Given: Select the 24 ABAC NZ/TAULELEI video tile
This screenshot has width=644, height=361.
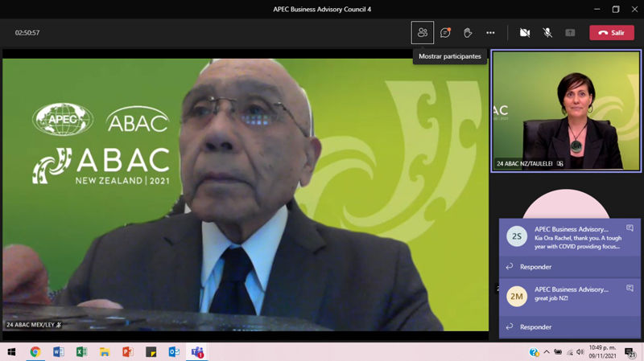Looking at the screenshot, I should 566,111.
